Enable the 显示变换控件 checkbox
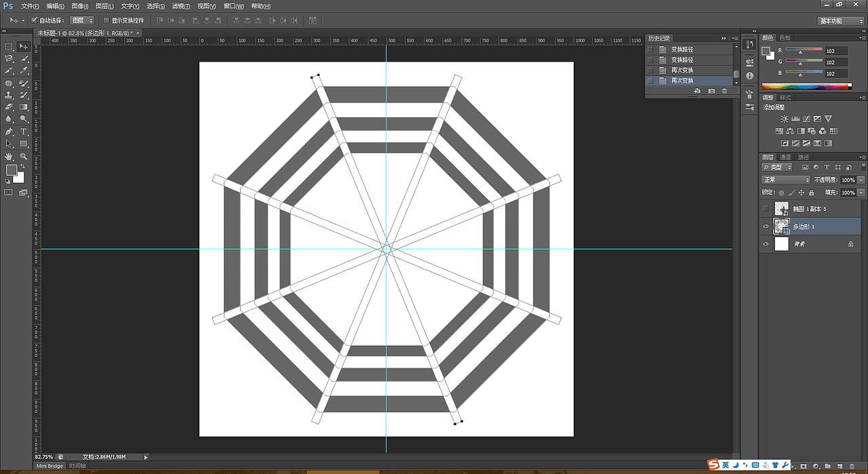 (106, 20)
